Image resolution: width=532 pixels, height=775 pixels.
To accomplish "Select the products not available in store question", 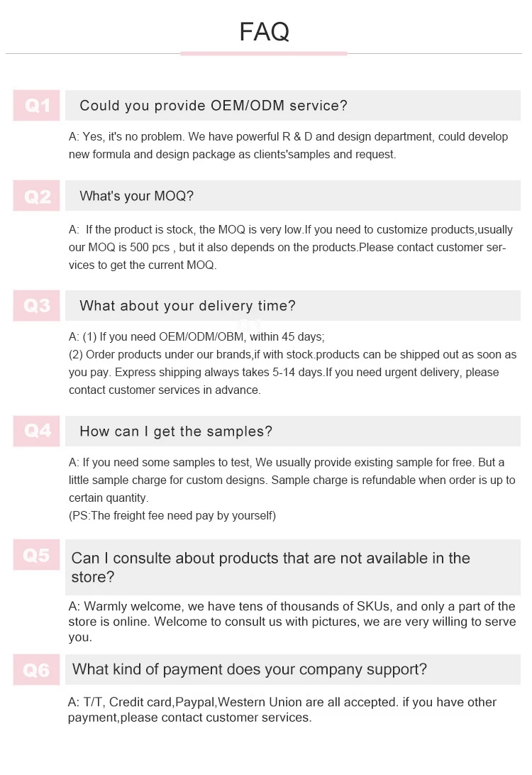I will coord(293,568).
